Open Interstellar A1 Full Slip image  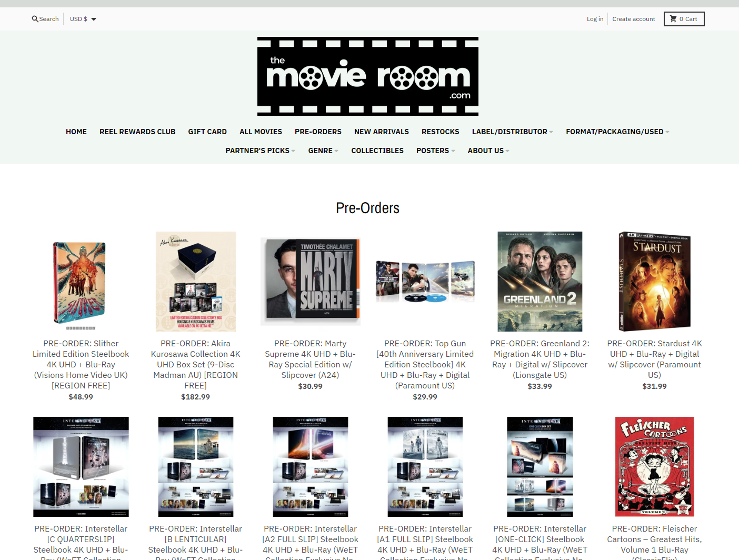pyautogui.click(x=425, y=467)
